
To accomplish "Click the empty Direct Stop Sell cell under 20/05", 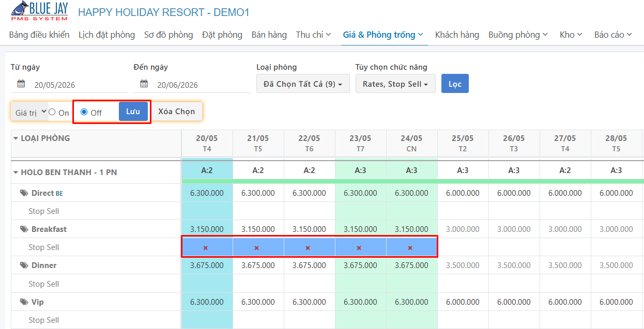I will pyautogui.click(x=207, y=211).
